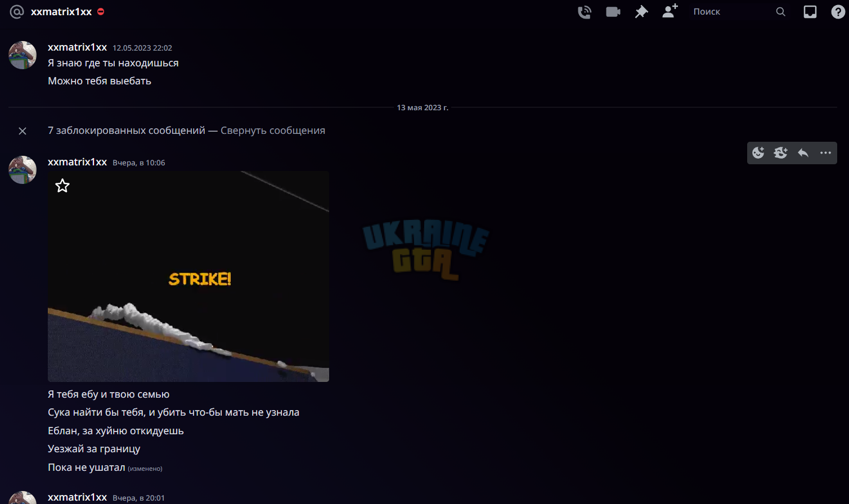The image size is (849, 504).
Task: Click username xxmatrix1xx at Вчера, в 20:01
Action: pos(78,497)
